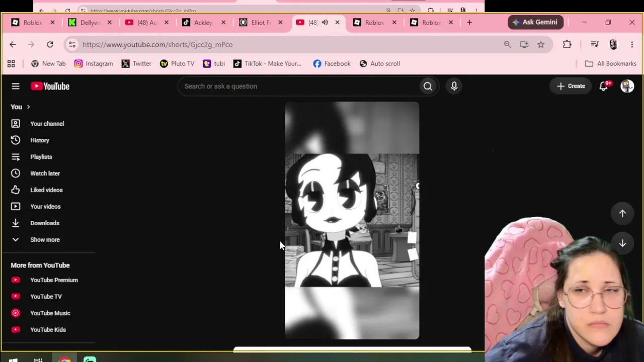Go to the previous Short with up arrow

click(622, 213)
